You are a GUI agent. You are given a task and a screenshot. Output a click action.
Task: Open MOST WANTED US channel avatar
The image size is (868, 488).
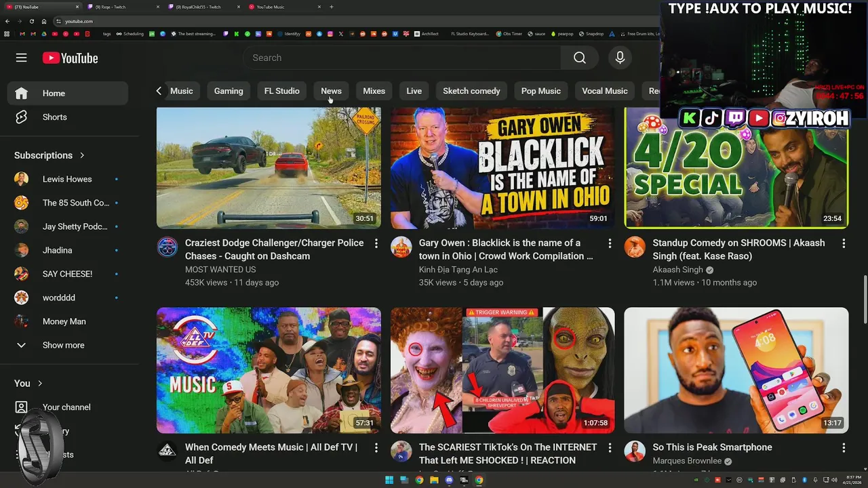(167, 247)
